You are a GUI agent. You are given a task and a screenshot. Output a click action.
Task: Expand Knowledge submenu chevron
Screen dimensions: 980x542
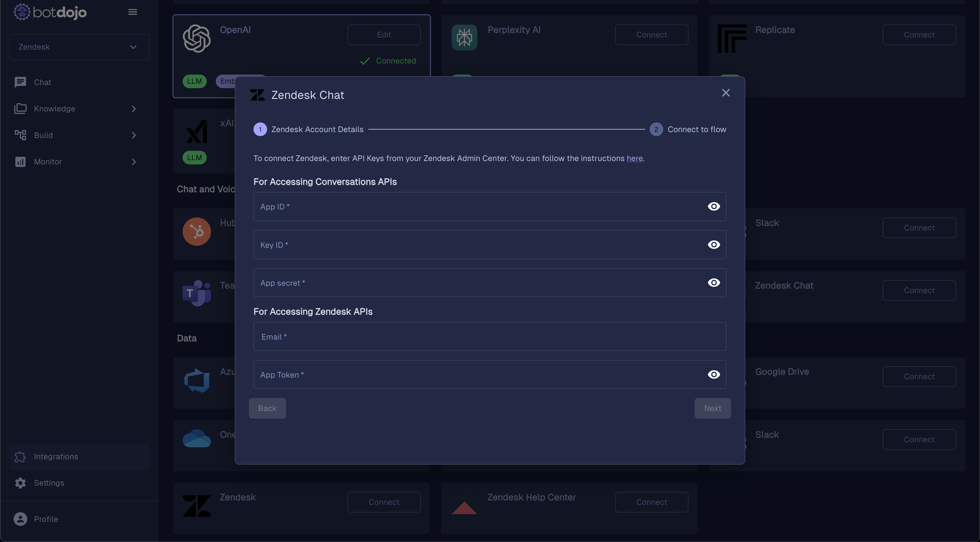tap(134, 109)
